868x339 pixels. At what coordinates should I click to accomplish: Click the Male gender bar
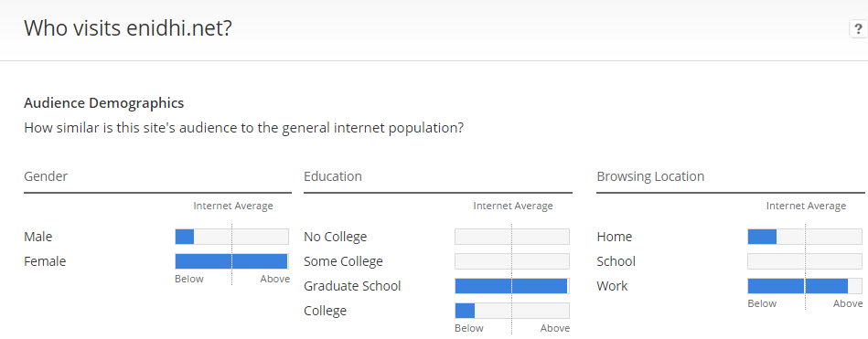click(x=232, y=237)
